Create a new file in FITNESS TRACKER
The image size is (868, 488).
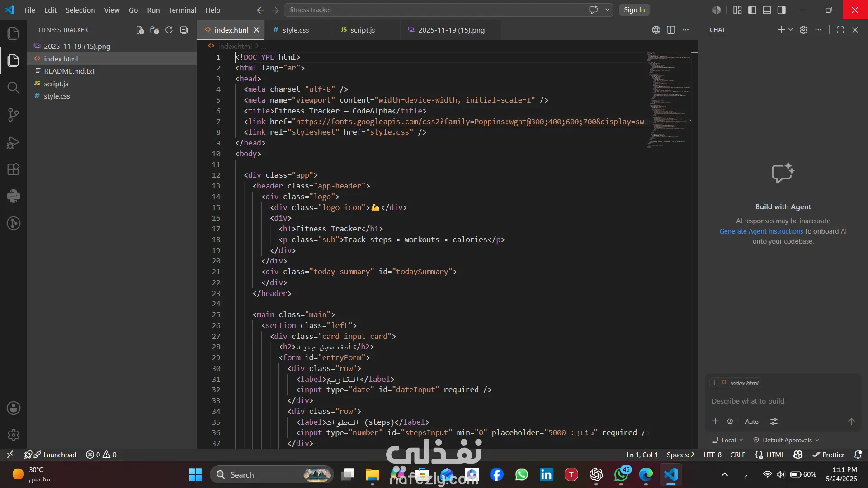click(140, 30)
